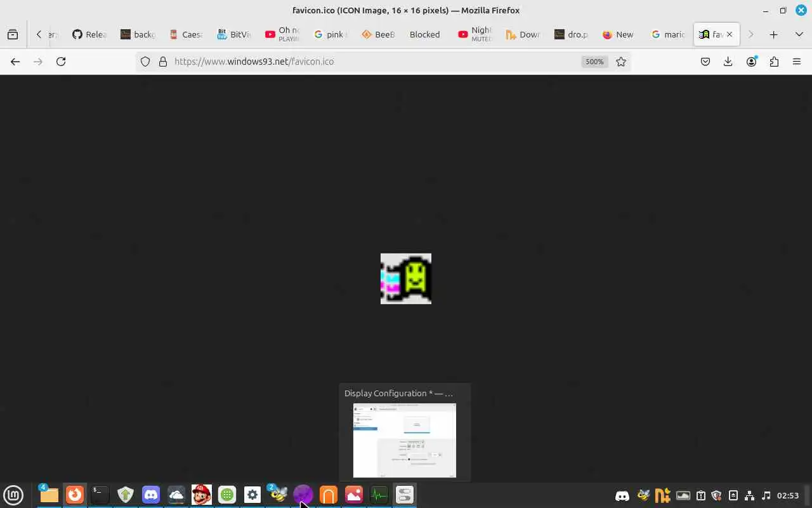Open the Mario game taskbar icon
812x508 pixels.
pos(202,495)
